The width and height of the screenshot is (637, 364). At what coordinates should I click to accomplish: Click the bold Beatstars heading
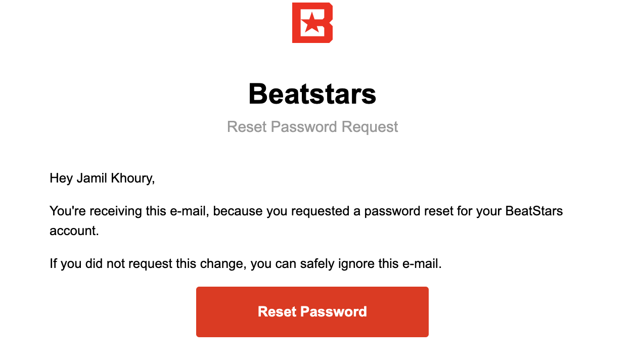312,94
